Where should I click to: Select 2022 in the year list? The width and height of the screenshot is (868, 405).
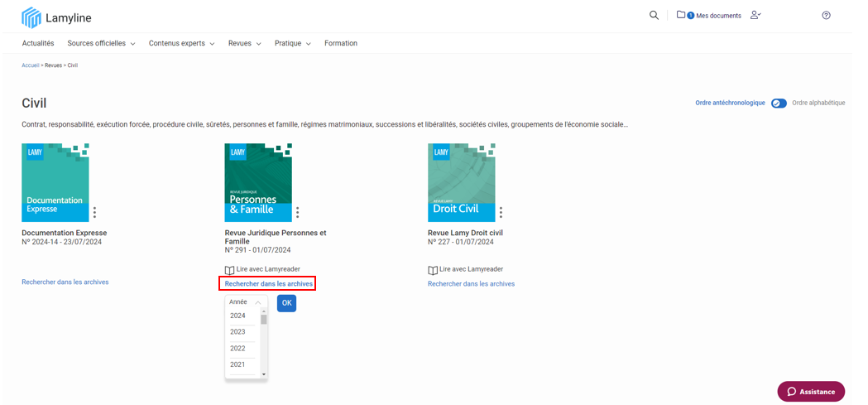tap(238, 349)
